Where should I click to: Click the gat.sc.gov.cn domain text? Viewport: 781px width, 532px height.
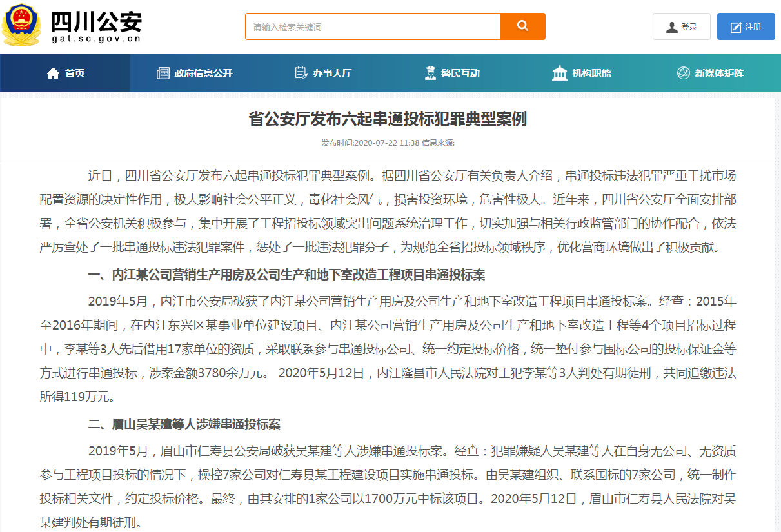(96, 39)
